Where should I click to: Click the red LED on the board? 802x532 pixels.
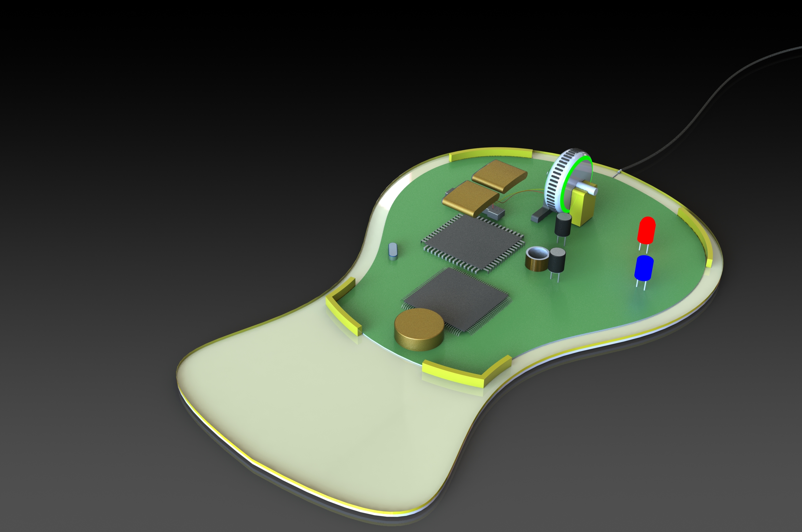(x=646, y=230)
